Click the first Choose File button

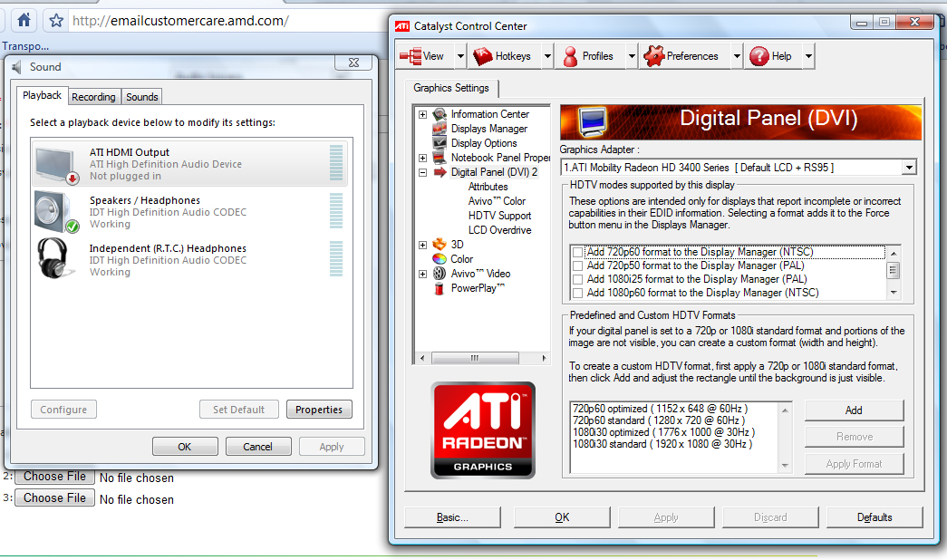pyautogui.click(x=54, y=477)
